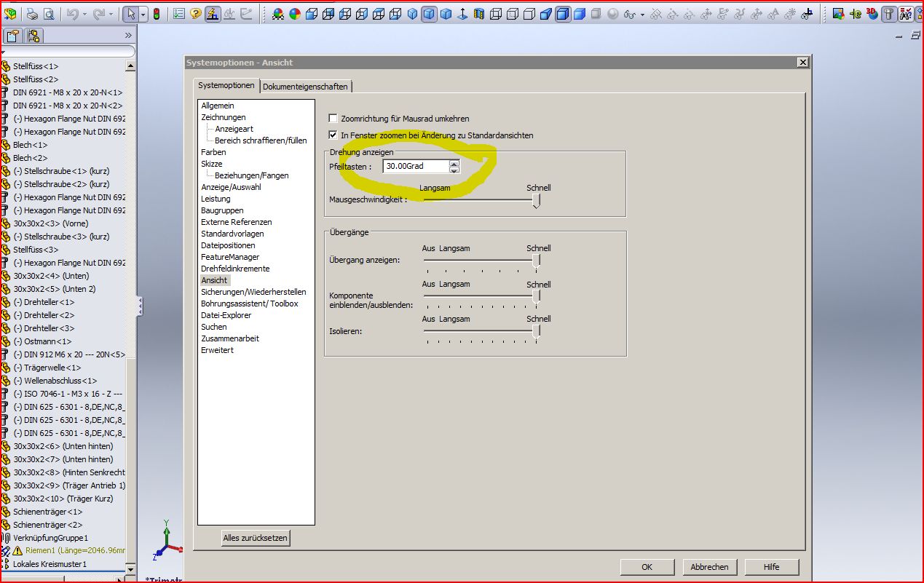Click the Toolbox bolt icon
924x583 pixels.
[888, 14]
